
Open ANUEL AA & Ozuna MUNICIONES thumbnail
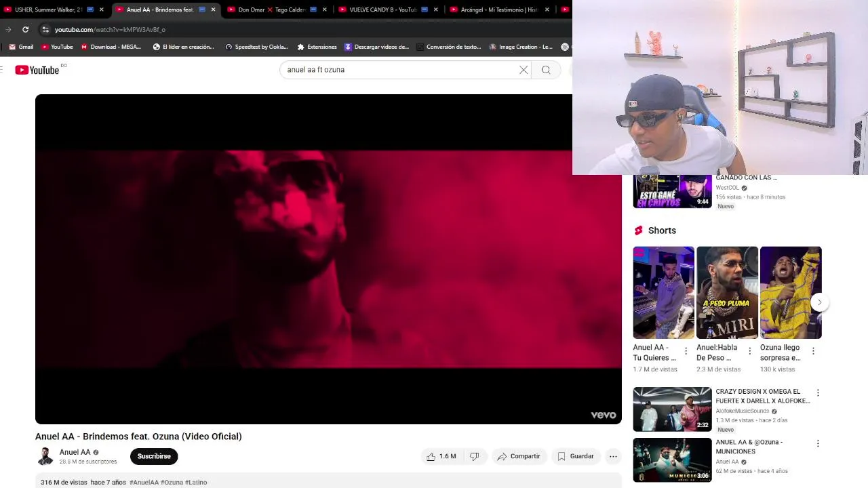(672, 460)
